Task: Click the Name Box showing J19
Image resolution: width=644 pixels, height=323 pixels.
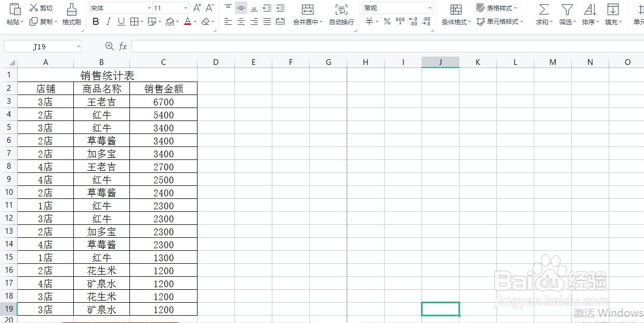Action: pyautogui.click(x=40, y=47)
